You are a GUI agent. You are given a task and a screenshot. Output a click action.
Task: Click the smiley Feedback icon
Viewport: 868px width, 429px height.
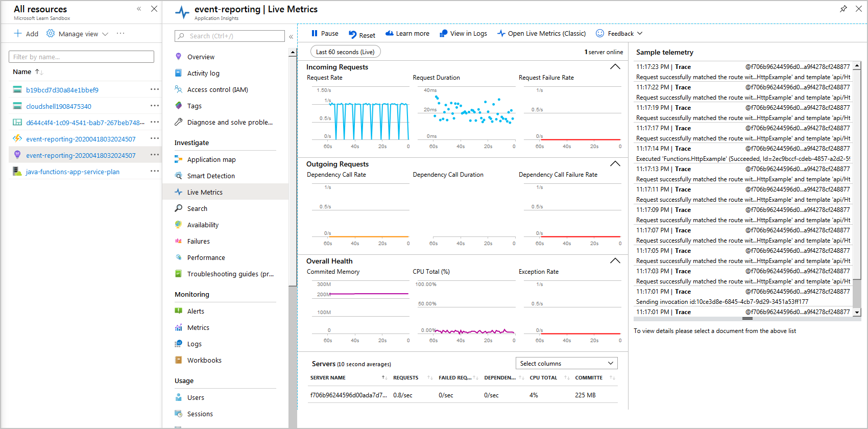[x=600, y=33]
